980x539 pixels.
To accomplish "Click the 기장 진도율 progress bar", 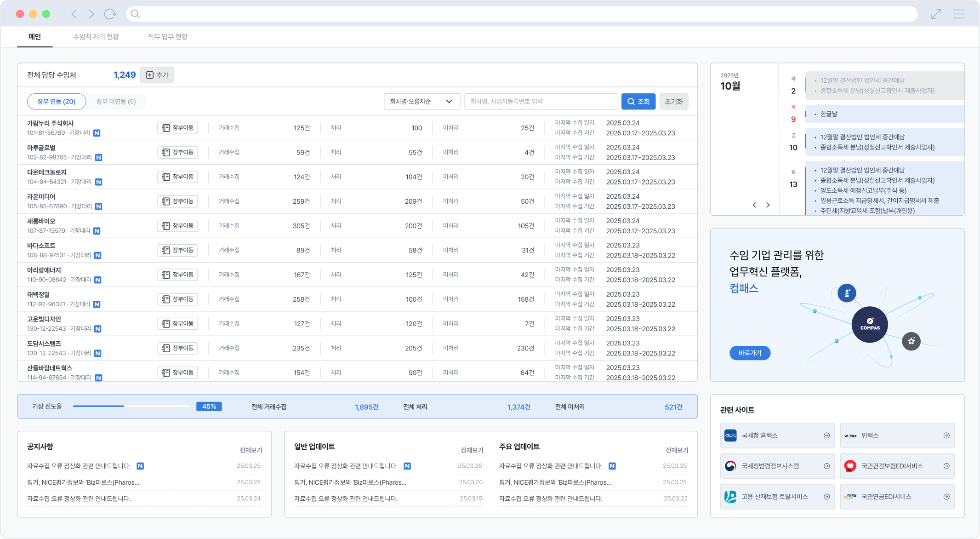I will point(131,407).
